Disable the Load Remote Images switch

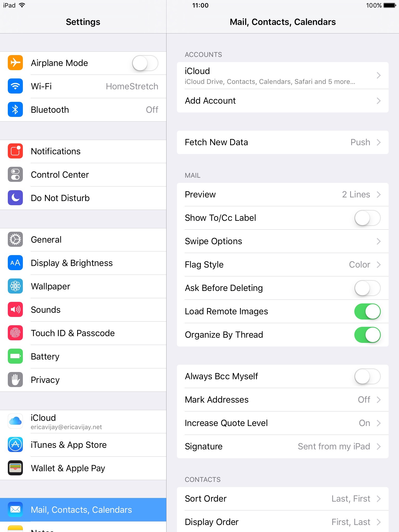367,311
